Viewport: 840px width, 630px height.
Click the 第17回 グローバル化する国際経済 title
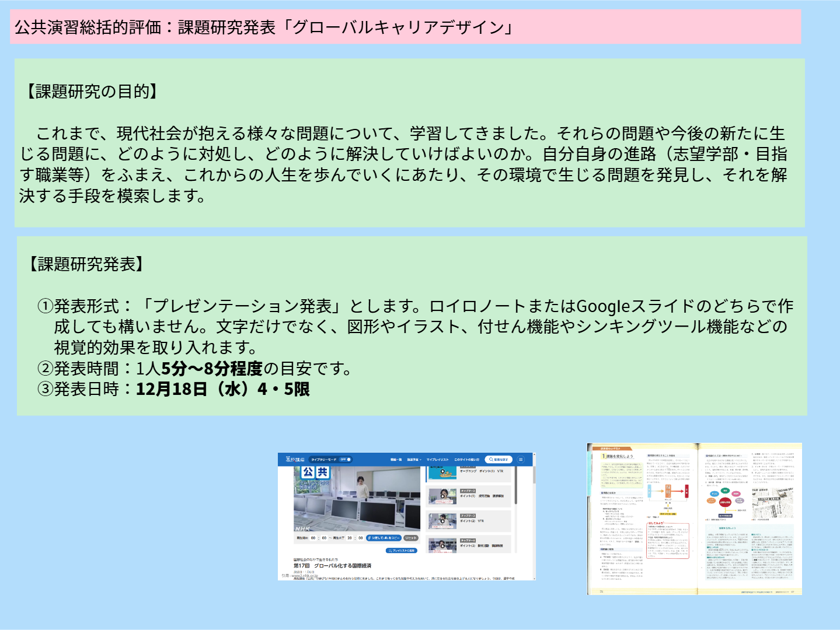pos(332,566)
